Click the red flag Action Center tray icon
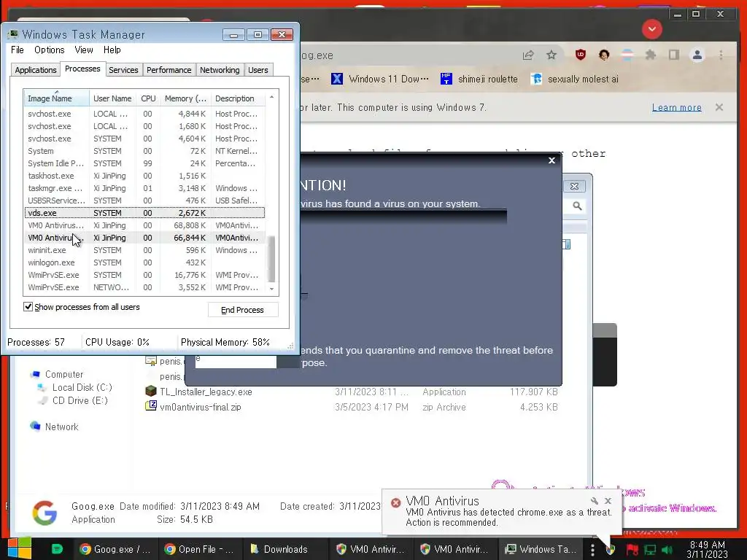The height and width of the screenshot is (560, 747). (x=632, y=550)
